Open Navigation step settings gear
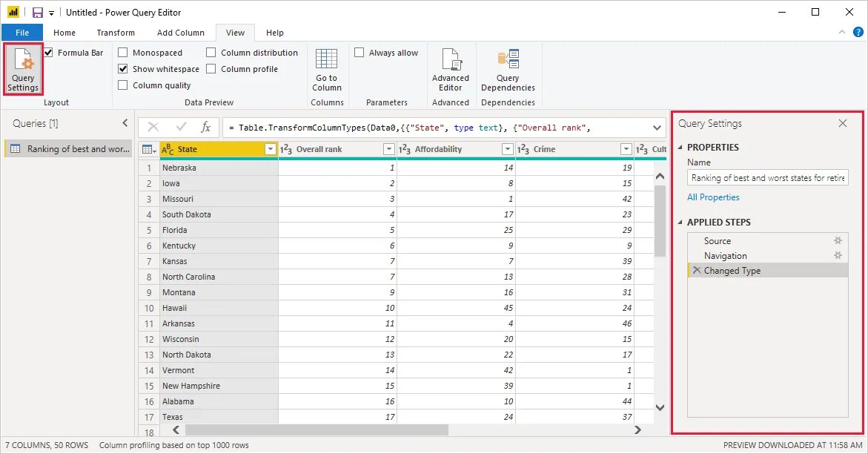The image size is (868, 454). pos(838,255)
